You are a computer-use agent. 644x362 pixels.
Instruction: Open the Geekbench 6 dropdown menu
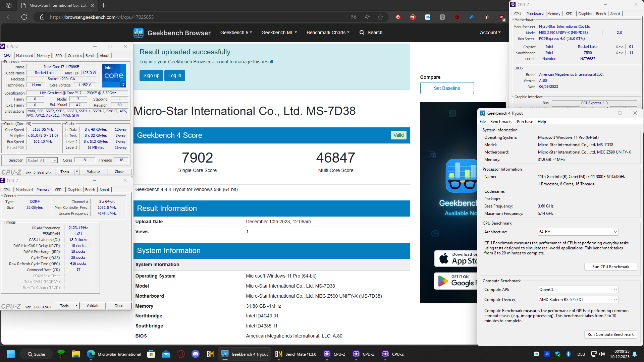236,33
